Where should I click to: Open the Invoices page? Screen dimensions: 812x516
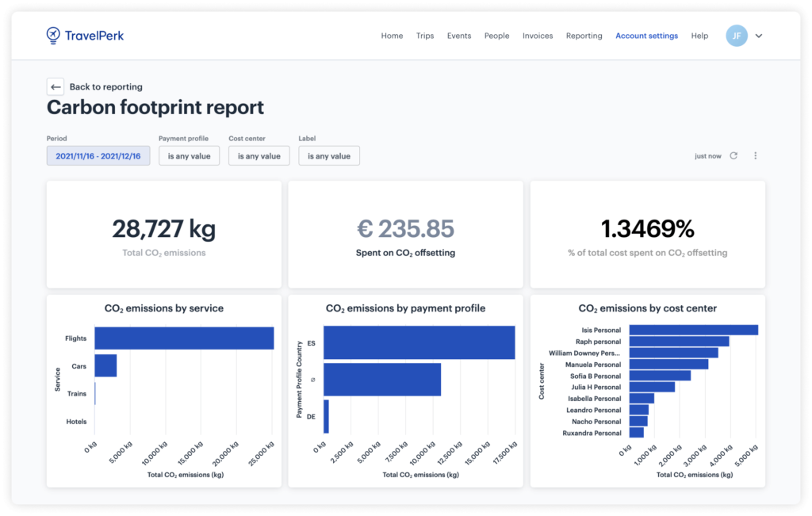(538, 36)
